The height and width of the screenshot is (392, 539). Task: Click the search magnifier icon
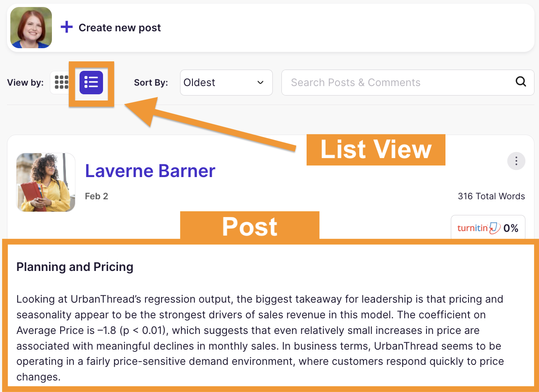(x=520, y=82)
